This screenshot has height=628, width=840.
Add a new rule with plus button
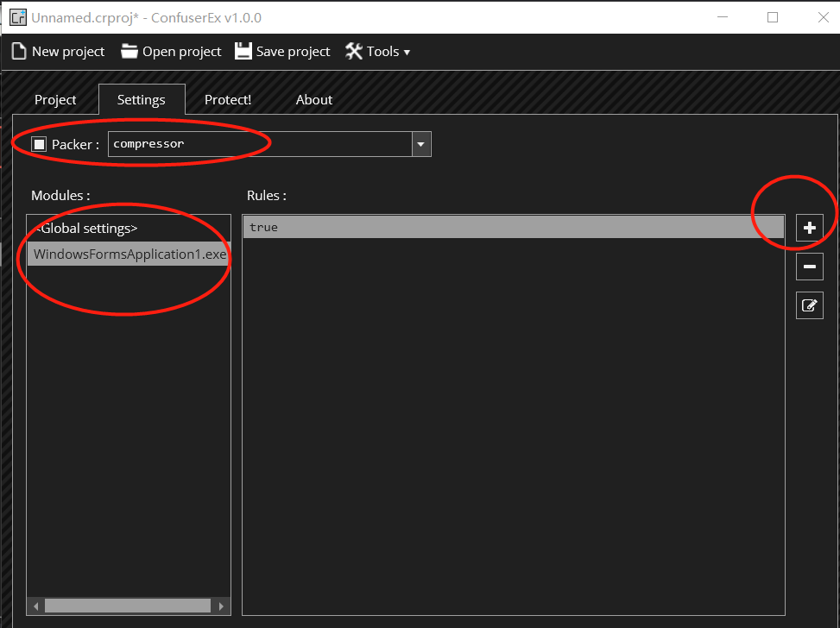pos(809,228)
